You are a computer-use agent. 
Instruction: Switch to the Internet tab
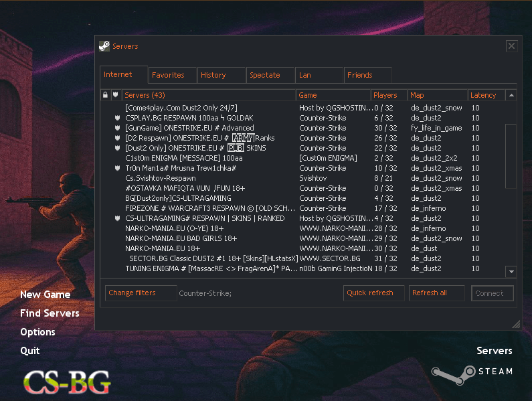(124, 75)
